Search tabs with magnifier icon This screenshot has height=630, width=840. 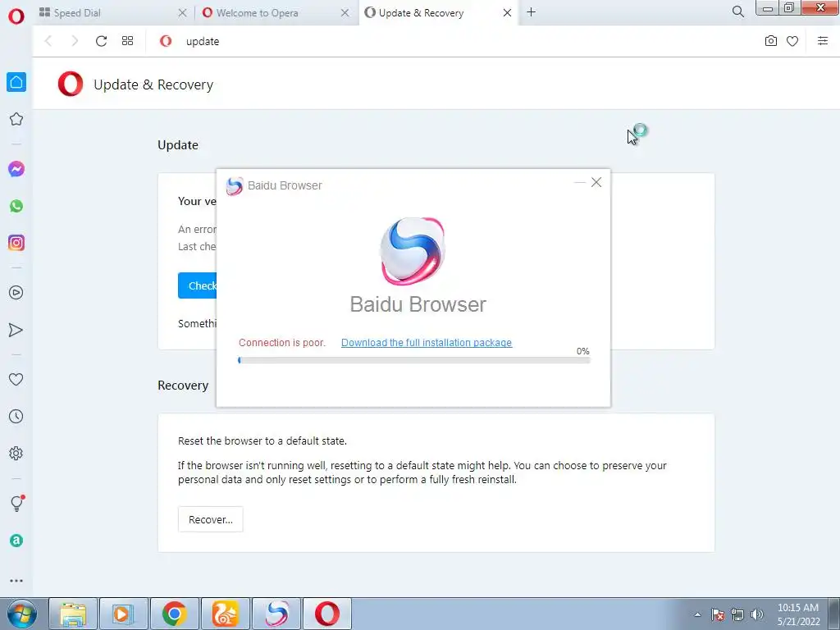pos(738,11)
